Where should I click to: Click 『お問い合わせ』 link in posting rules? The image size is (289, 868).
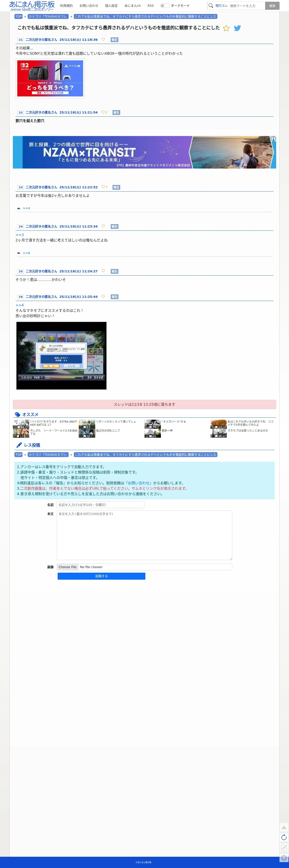click(x=138, y=483)
